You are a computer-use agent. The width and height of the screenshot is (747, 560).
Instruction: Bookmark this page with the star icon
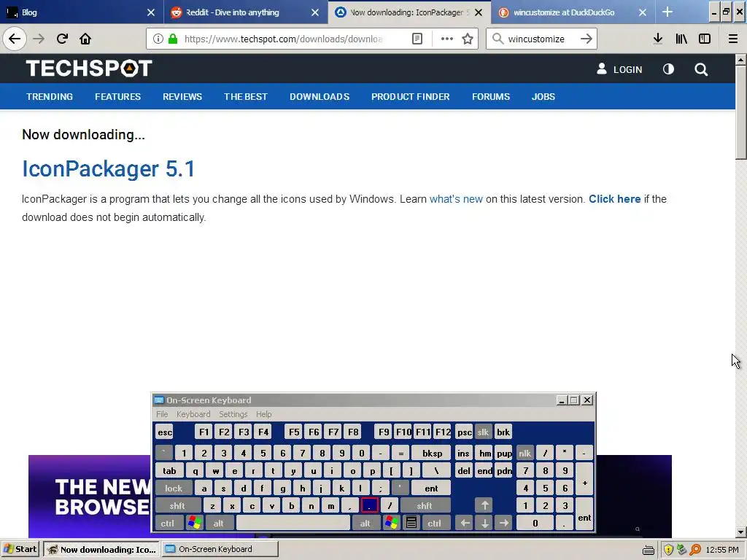468,39
